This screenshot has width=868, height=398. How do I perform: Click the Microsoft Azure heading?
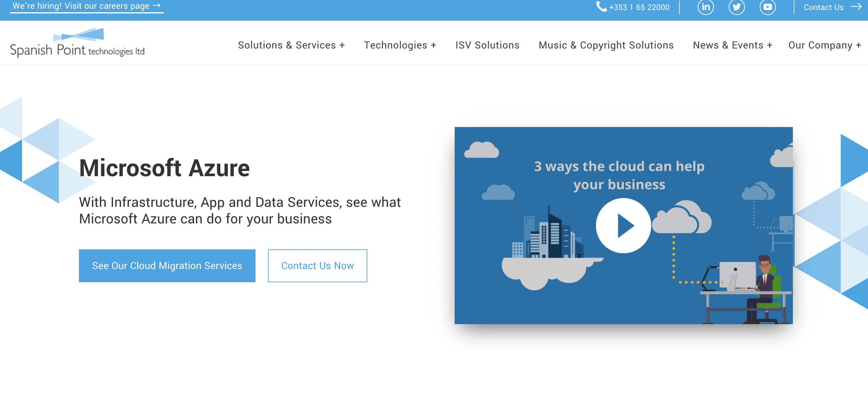pyautogui.click(x=164, y=168)
